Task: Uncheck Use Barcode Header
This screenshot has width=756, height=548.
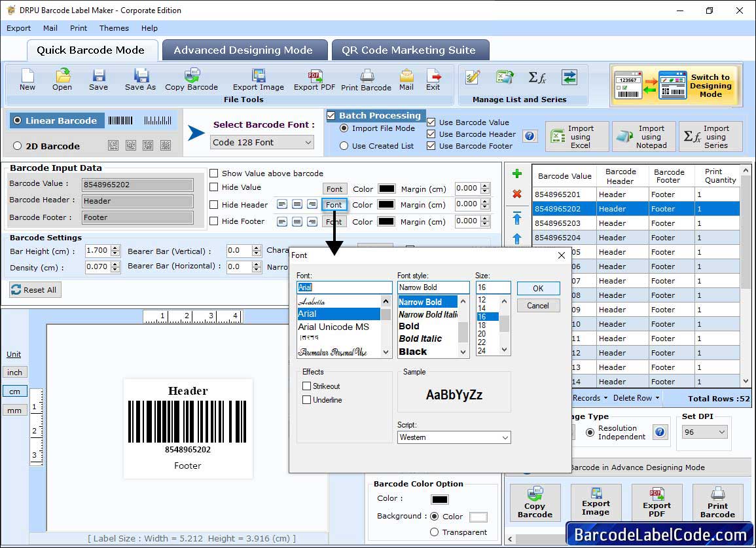Action: click(431, 134)
